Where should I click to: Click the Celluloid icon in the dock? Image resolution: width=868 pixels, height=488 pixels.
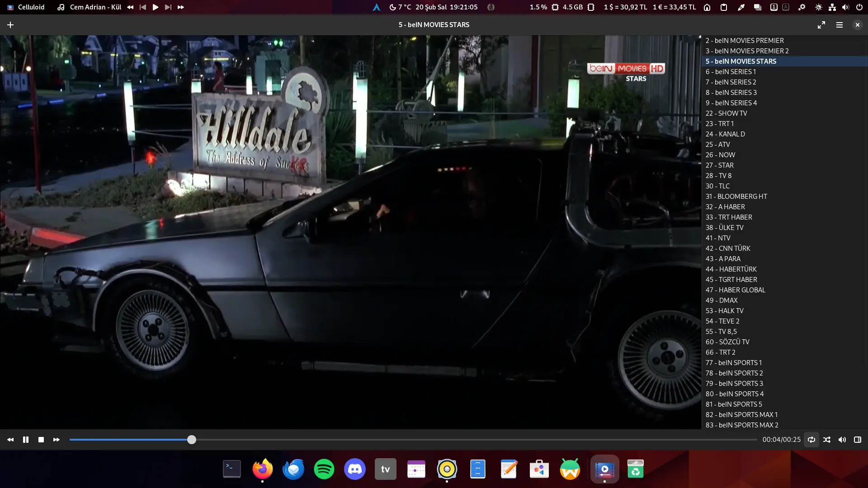(x=604, y=469)
